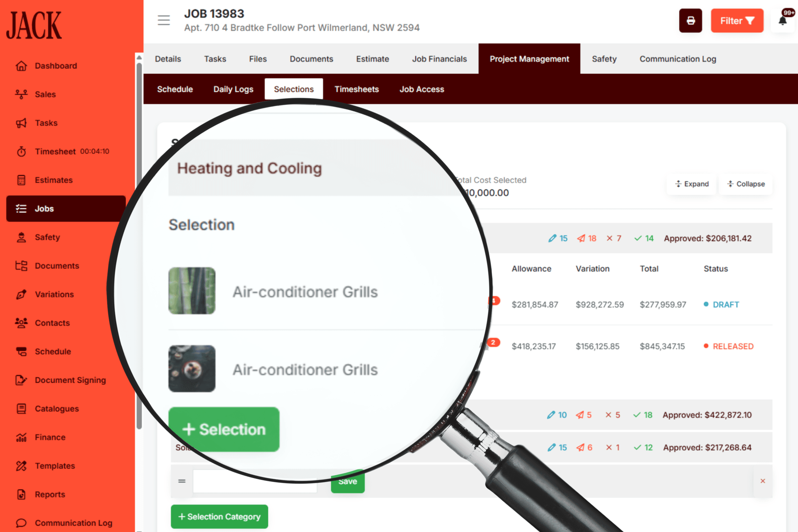Click the print icon button

tap(690, 21)
